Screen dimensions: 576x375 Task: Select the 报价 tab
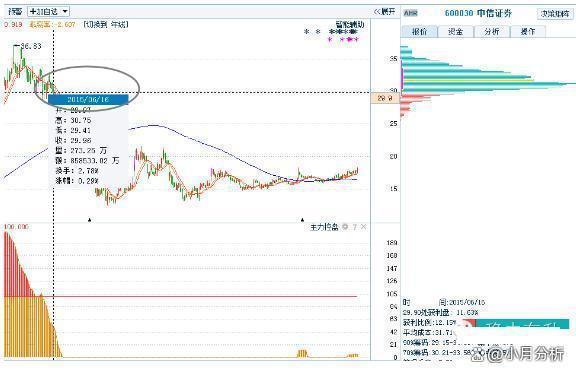[x=419, y=32]
